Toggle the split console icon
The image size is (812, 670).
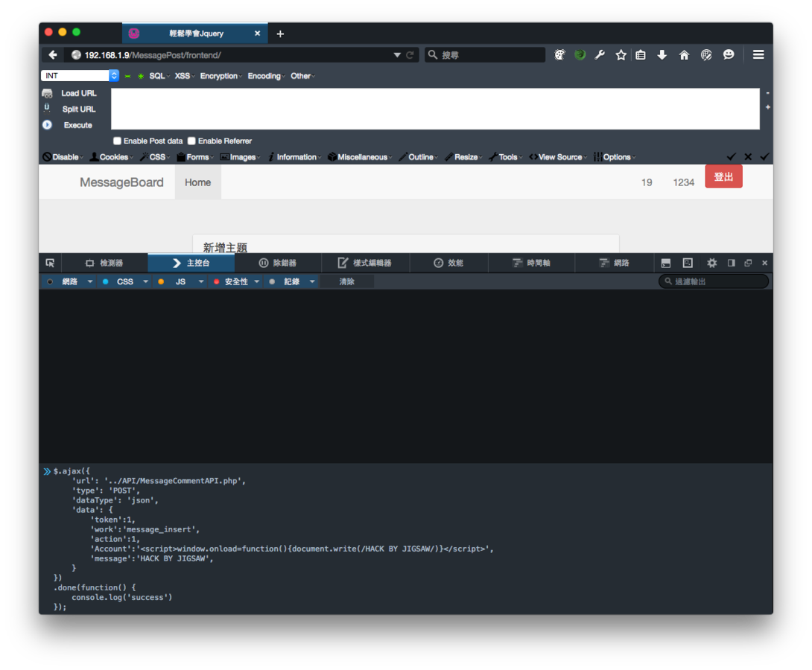point(666,263)
